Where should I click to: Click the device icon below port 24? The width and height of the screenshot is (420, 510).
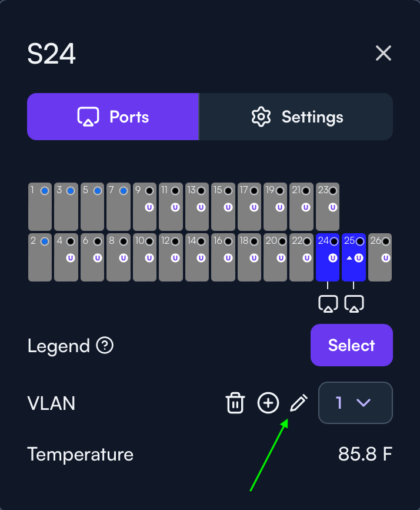point(328,304)
